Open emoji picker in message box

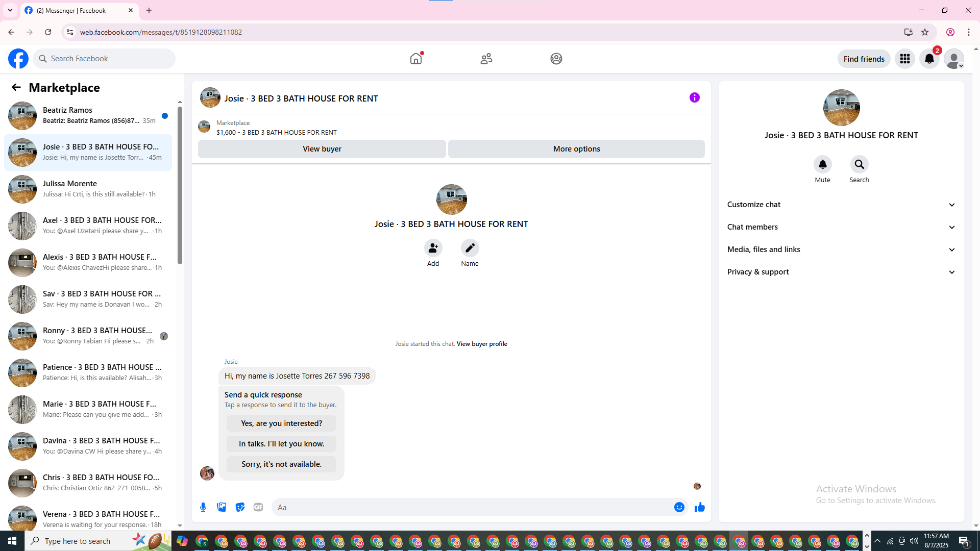[679, 507]
